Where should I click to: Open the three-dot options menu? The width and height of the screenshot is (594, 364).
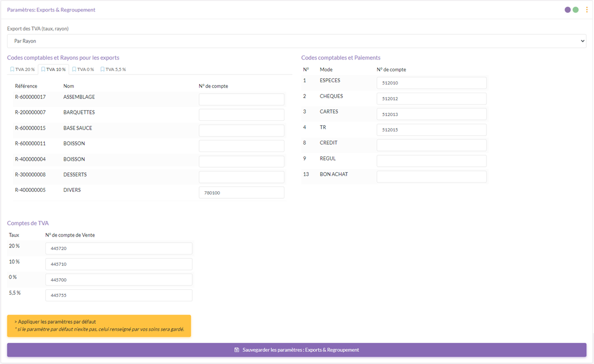pyautogui.click(x=587, y=10)
